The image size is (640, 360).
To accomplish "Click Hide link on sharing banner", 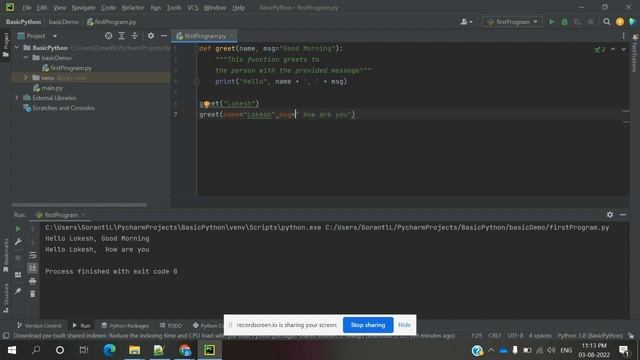I will [x=404, y=325].
